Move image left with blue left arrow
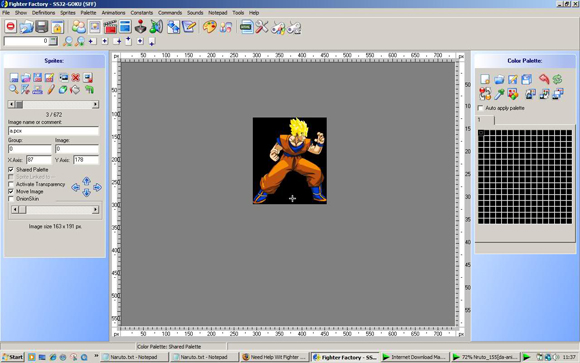The image size is (580, 363). (x=75, y=187)
